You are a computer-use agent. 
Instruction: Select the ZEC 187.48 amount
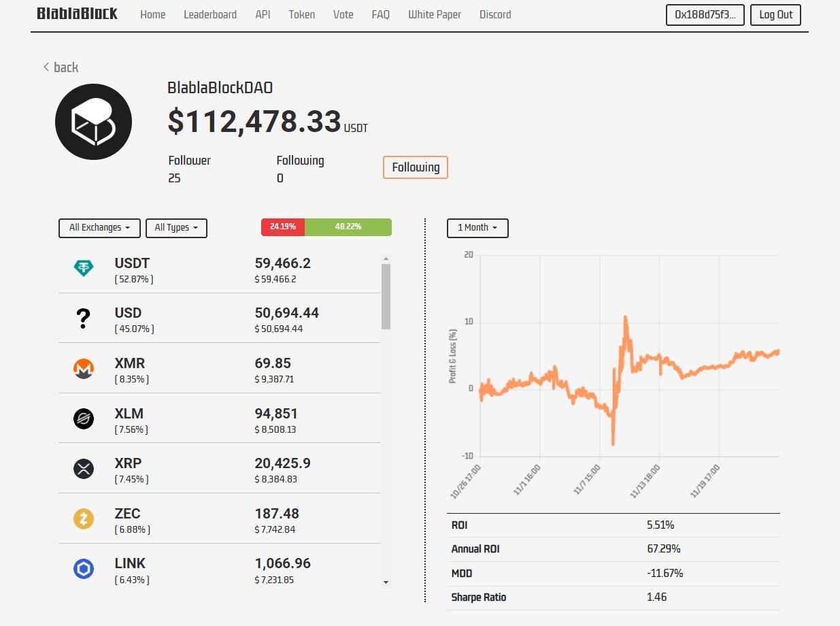click(x=277, y=514)
